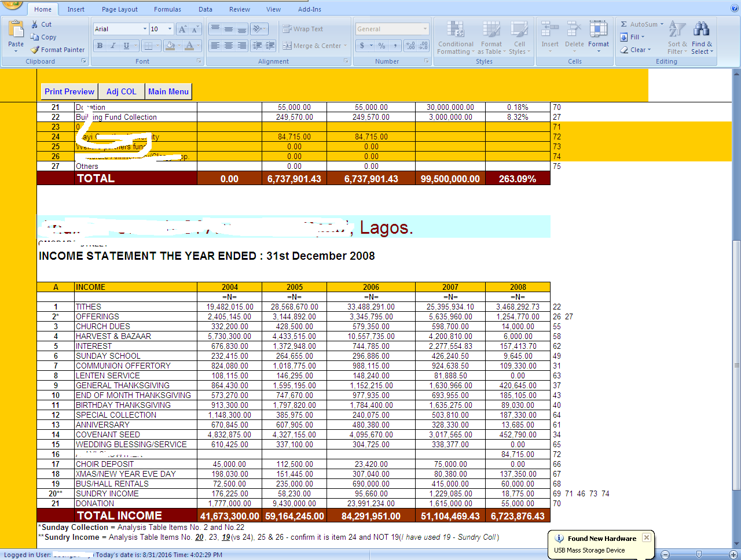Open the Merge & Center dropdown arrow
The height and width of the screenshot is (560, 741).
[346, 46]
